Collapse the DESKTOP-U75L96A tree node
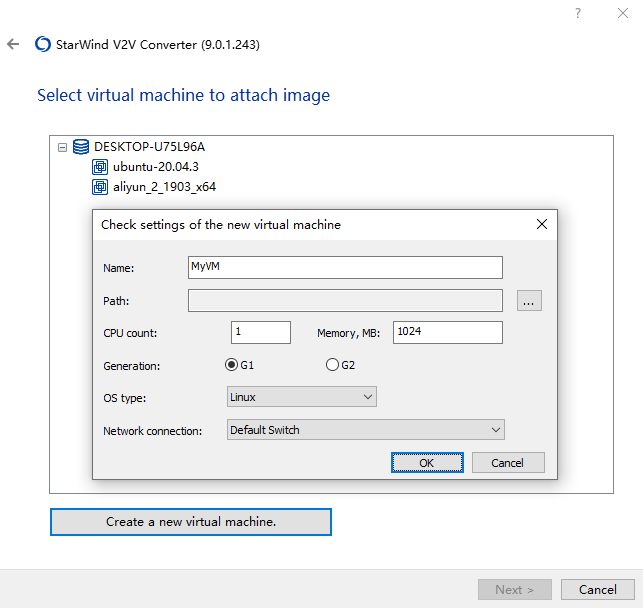This screenshot has height=608, width=643. [x=62, y=147]
